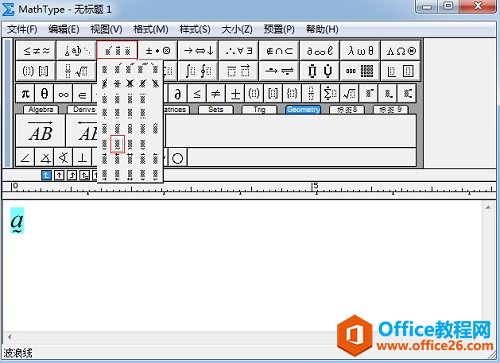Switch to the Sets tab
Screen dimensions: 500x363
point(216,109)
